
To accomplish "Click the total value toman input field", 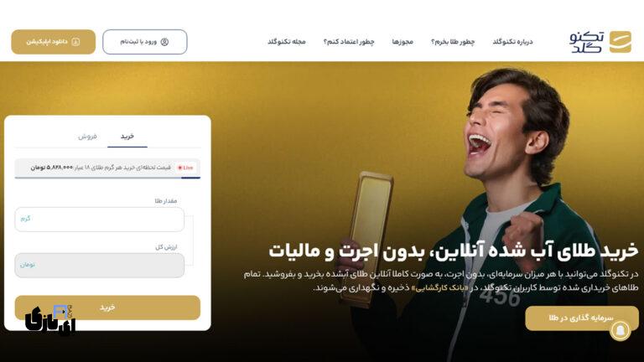I will pyautogui.click(x=100, y=265).
